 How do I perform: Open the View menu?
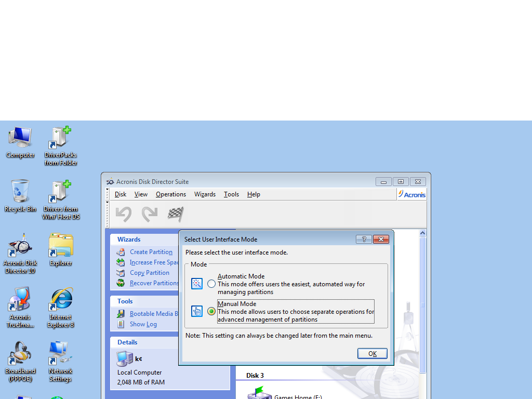[x=141, y=194]
